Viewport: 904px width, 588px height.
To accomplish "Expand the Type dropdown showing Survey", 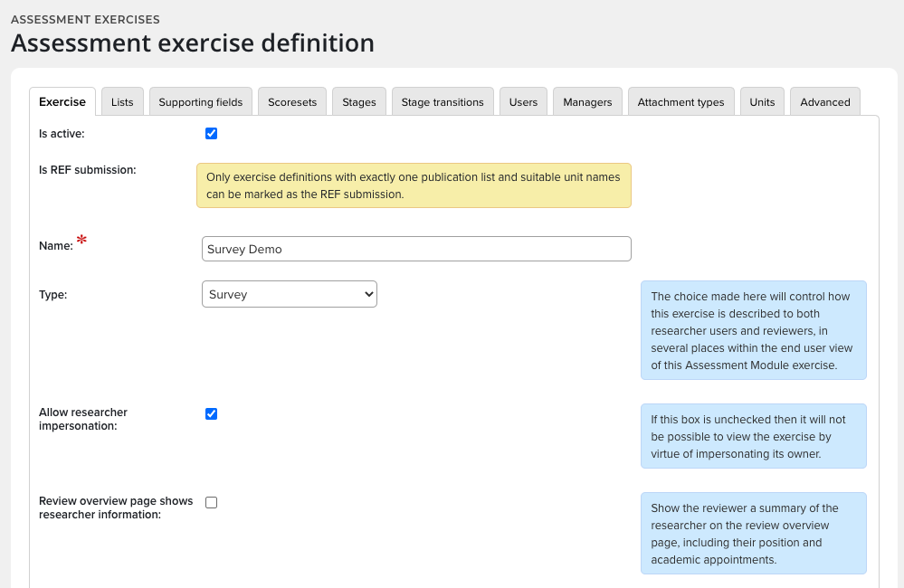I will tap(289, 294).
